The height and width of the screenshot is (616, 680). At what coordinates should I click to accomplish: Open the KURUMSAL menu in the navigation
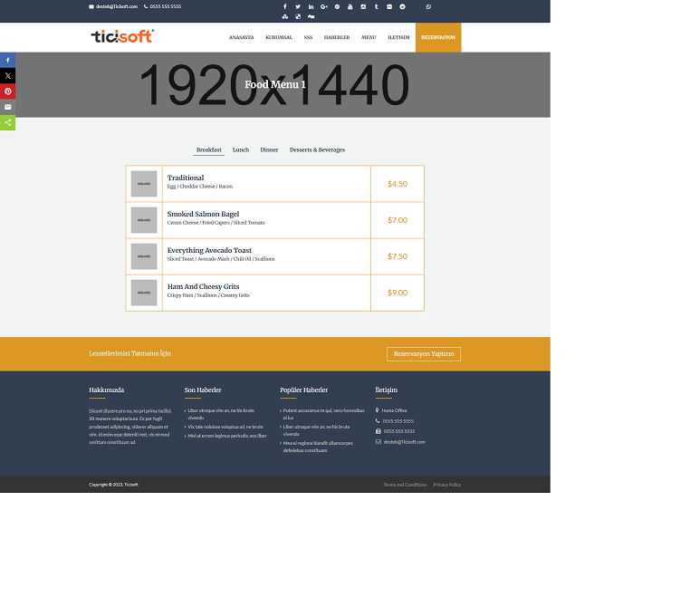278,37
